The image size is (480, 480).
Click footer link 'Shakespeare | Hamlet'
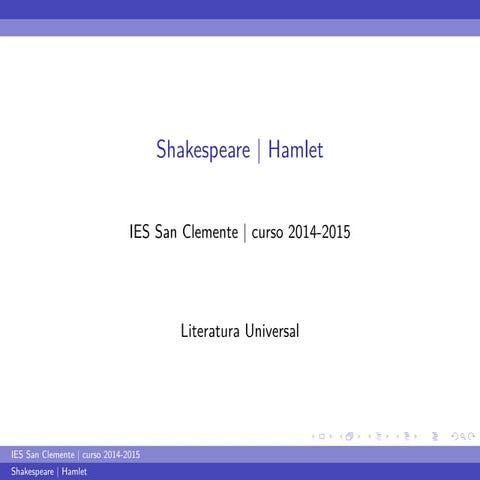tap(49, 472)
